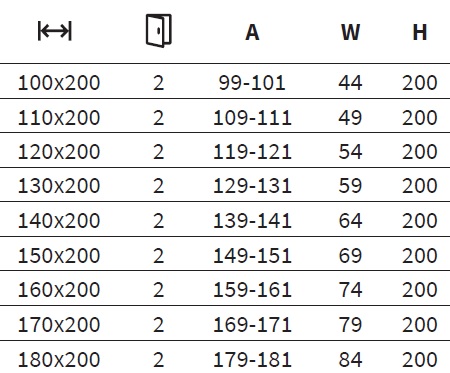
Task: Select the W value 84
Action: 350,360
